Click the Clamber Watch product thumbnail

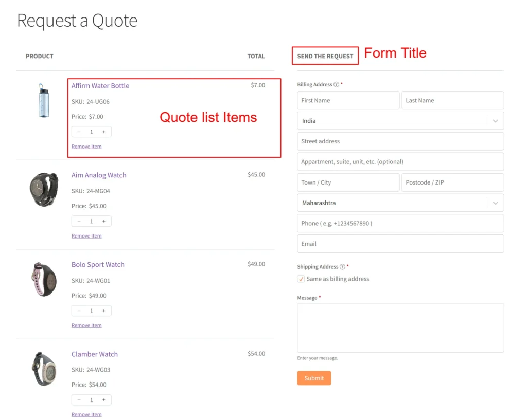[44, 368]
